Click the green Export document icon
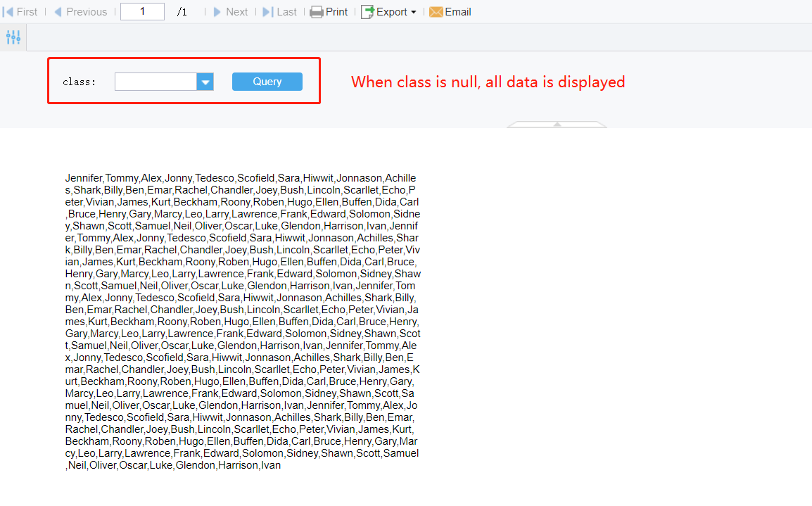The image size is (812, 506). 367,11
